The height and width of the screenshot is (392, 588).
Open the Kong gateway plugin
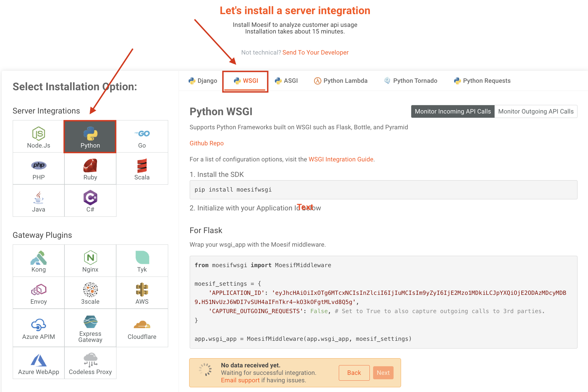coord(38,261)
